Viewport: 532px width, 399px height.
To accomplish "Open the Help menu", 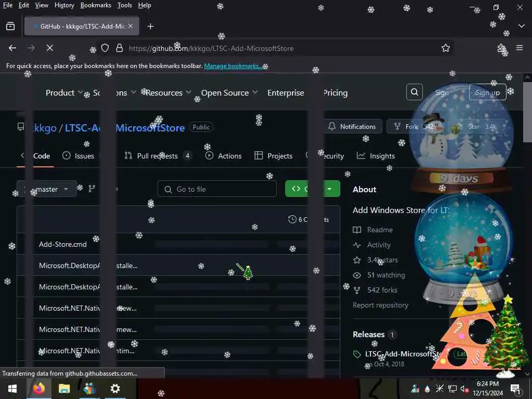I will click(144, 5).
